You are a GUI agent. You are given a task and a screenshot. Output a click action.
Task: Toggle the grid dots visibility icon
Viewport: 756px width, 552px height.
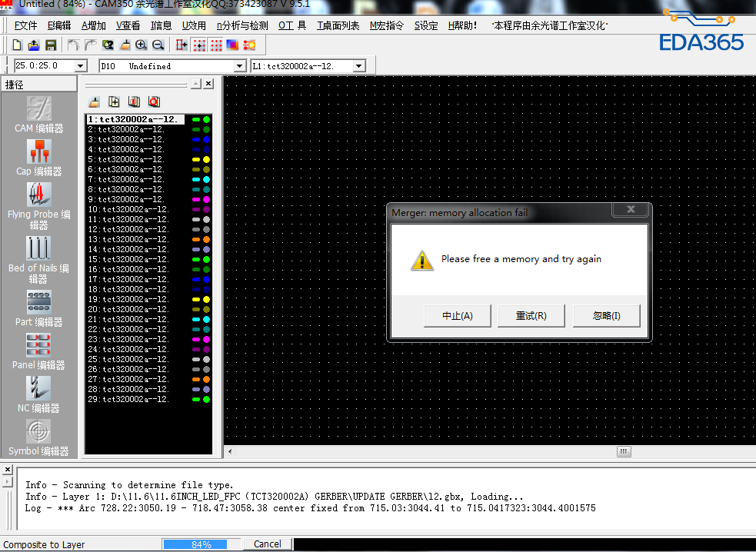(216, 45)
